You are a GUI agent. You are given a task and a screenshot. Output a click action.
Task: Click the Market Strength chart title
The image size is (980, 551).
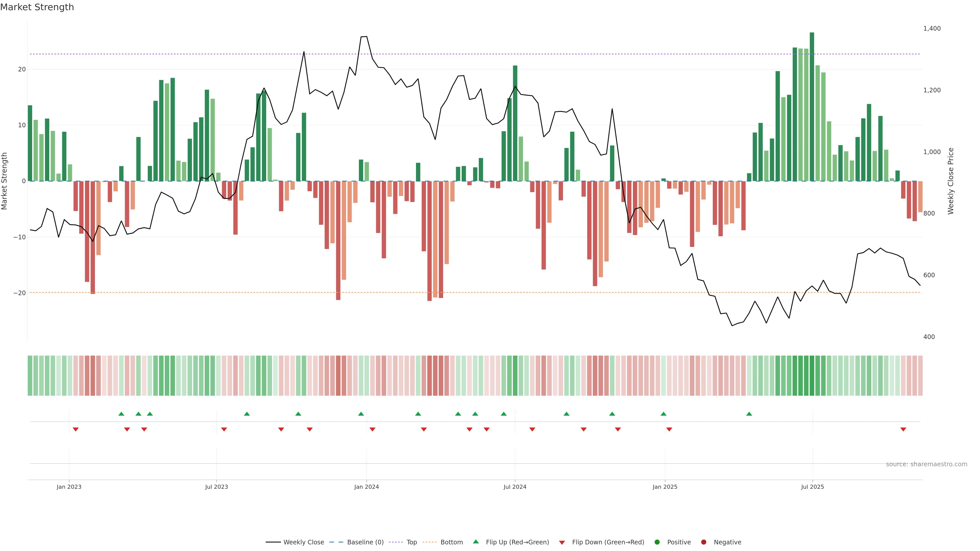pos(37,7)
